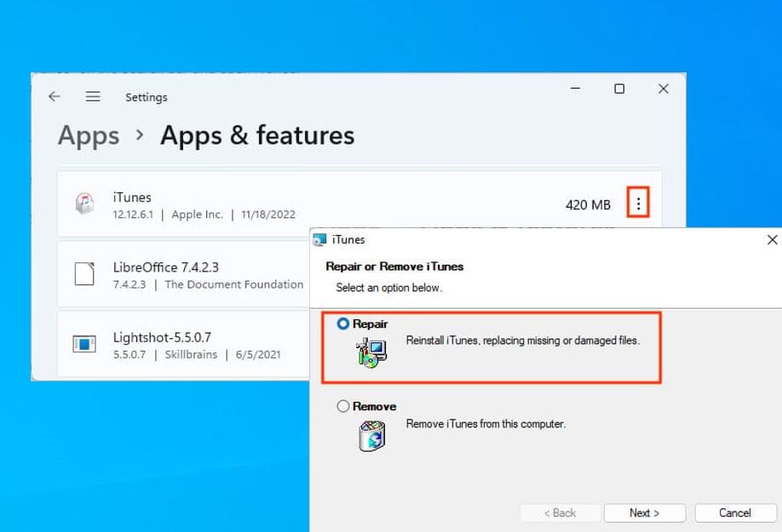This screenshot has height=532, width=782.
Task: Maximize the Settings window
Action: (619, 89)
